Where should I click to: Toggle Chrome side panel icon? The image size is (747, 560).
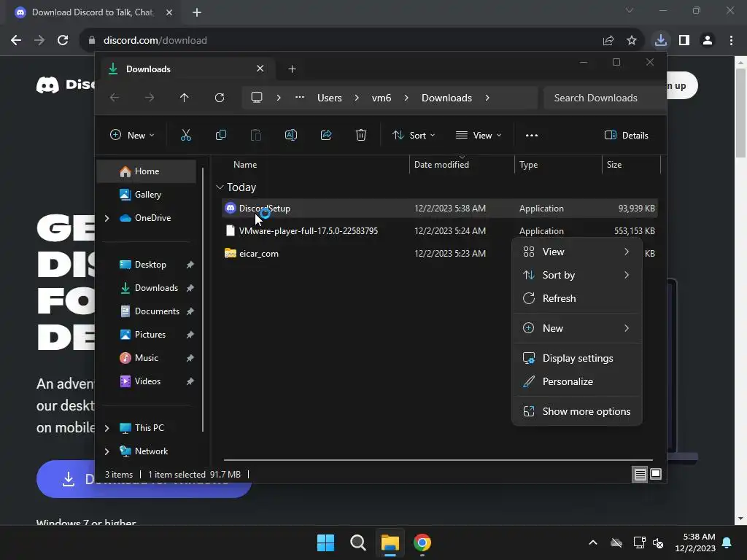[684, 41]
